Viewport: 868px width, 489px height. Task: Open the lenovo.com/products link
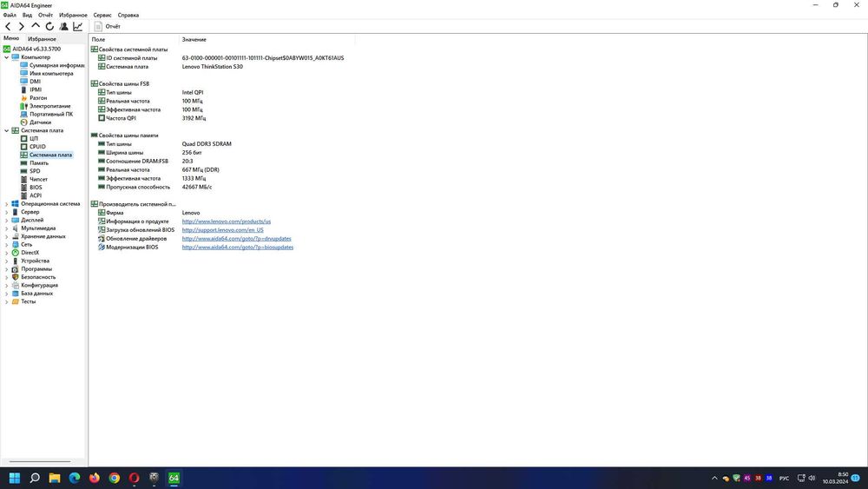click(227, 221)
